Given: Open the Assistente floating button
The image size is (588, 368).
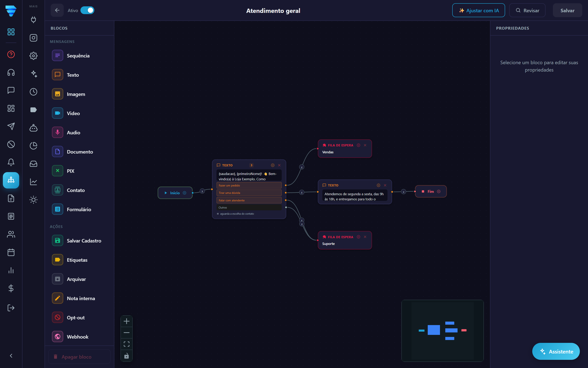Looking at the screenshot, I should [x=556, y=351].
